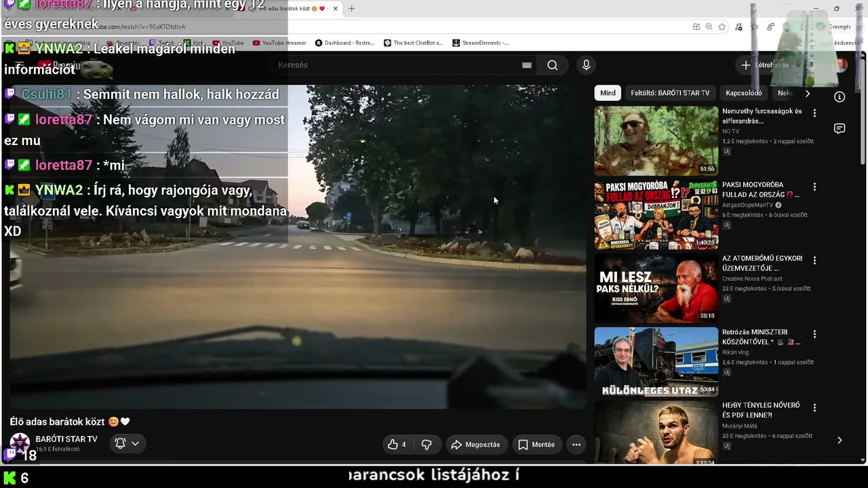Select the 'Feltöltő: BARÓTI STAR TV' chip
Viewport: 868px width, 488px height.
[670, 93]
